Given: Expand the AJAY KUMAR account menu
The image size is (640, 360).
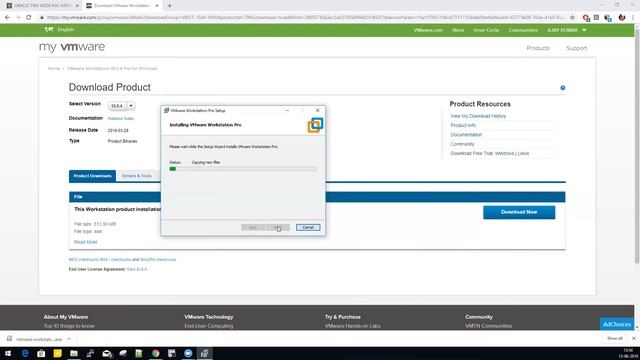Looking at the screenshot, I should [567, 30].
